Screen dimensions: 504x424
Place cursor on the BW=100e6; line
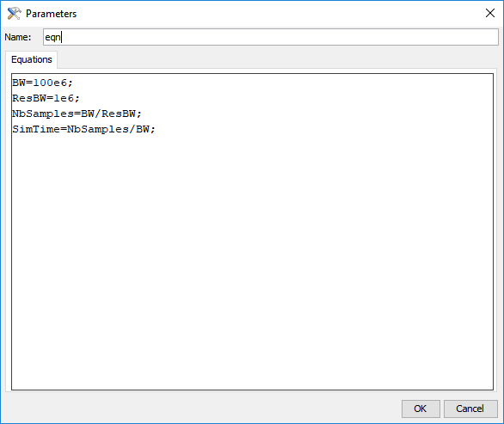pyautogui.click(x=42, y=83)
